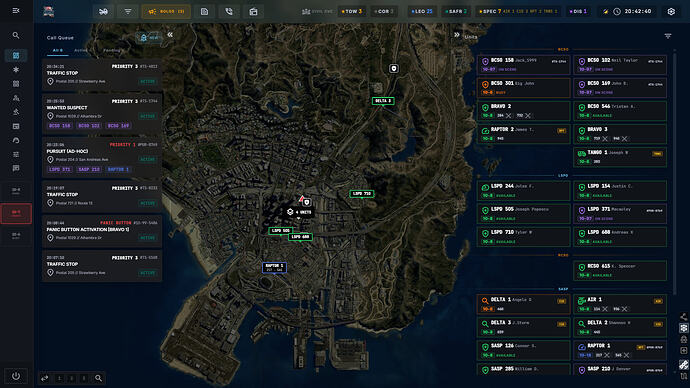
Task: Click the vehicle icon in the top toolbar
Action: (103, 11)
